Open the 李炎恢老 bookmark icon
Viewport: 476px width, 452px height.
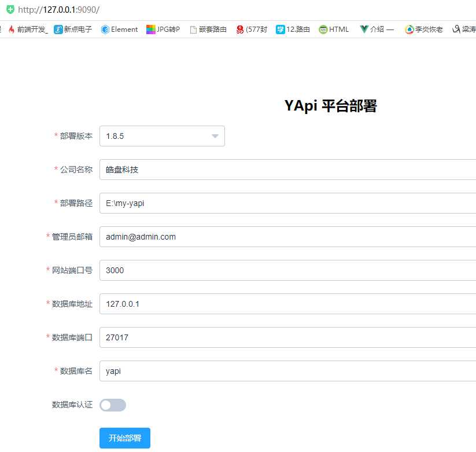pyautogui.click(x=409, y=30)
